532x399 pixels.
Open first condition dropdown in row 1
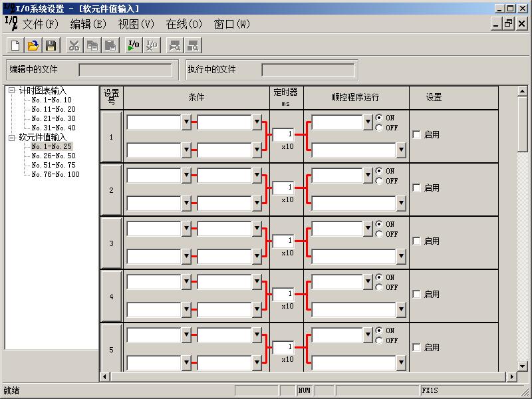click(186, 122)
